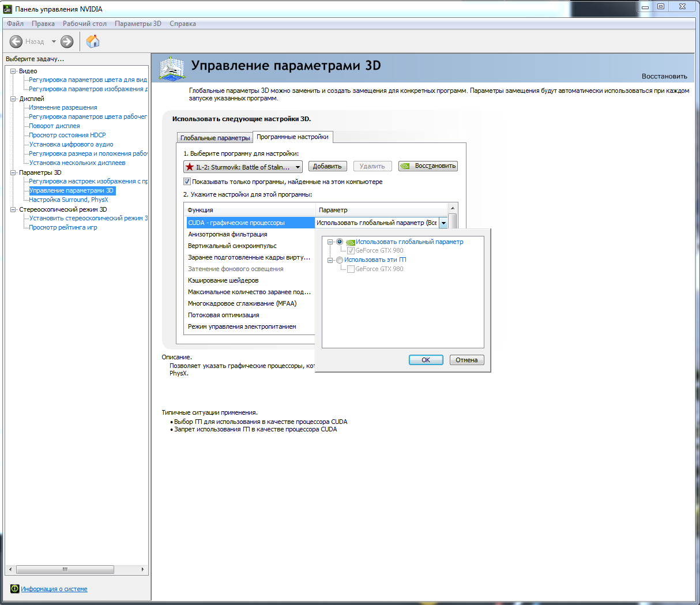The width and height of the screenshot is (700, 605).
Task: Select Регулировка параметров цвета для видео item
Action: point(88,80)
